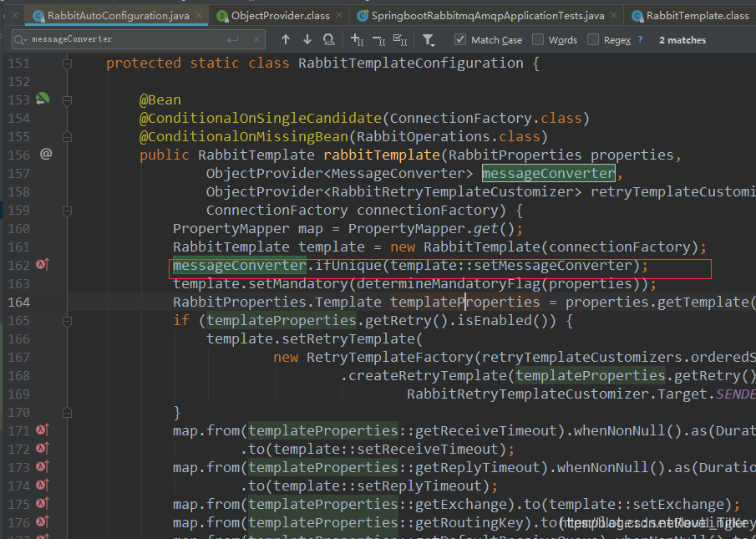Open RabbitTemplate.class tab
The width and height of the screenshot is (756, 539).
pyautogui.click(x=691, y=16)
